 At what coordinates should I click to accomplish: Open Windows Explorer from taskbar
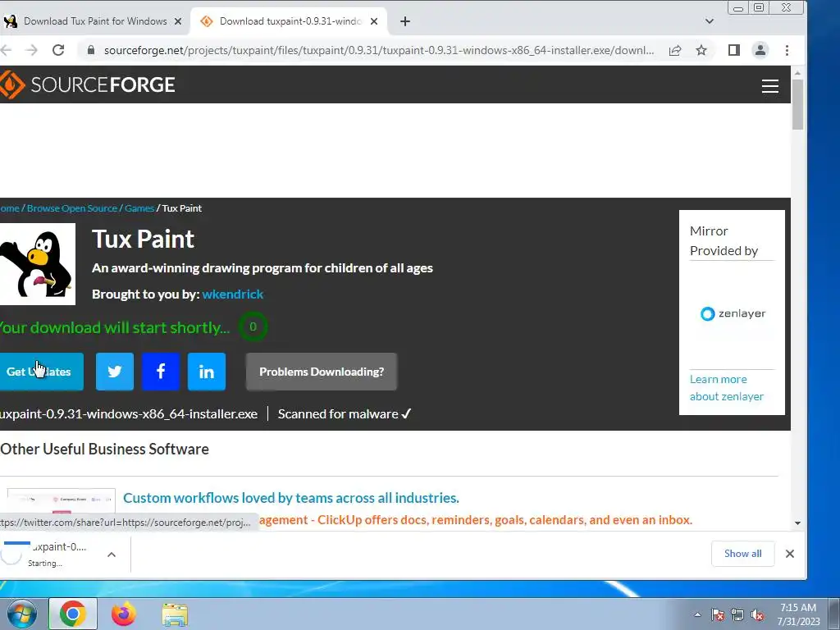pos(175,614)
